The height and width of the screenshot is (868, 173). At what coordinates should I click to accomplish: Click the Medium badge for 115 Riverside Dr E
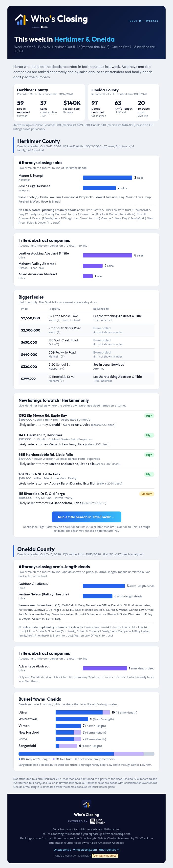(x=147, y=494)
